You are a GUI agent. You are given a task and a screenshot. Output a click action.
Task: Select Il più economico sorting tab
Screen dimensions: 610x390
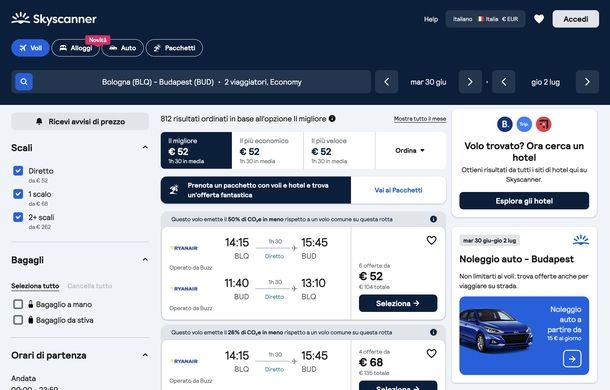(x=268, y=151)
